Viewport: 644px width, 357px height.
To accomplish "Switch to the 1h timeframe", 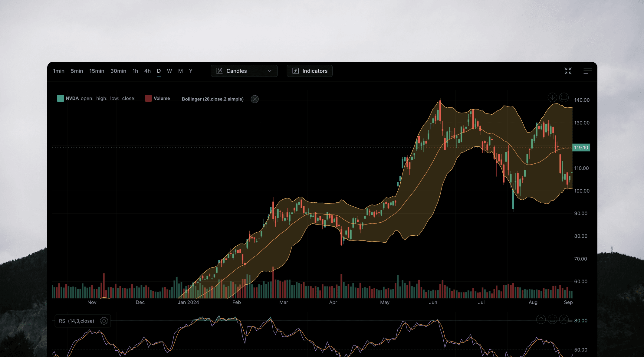I will (x=135, y=71).
